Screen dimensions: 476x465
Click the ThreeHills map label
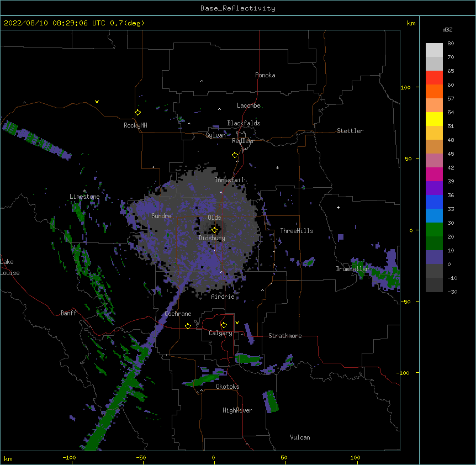pos(297,231)
